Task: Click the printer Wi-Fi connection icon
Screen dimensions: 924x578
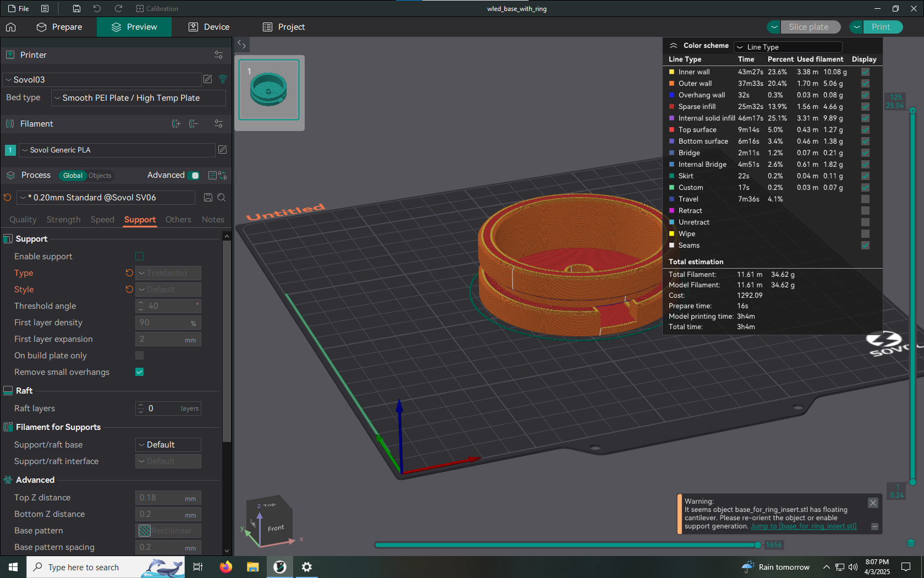Action: (x=223, y=79)
